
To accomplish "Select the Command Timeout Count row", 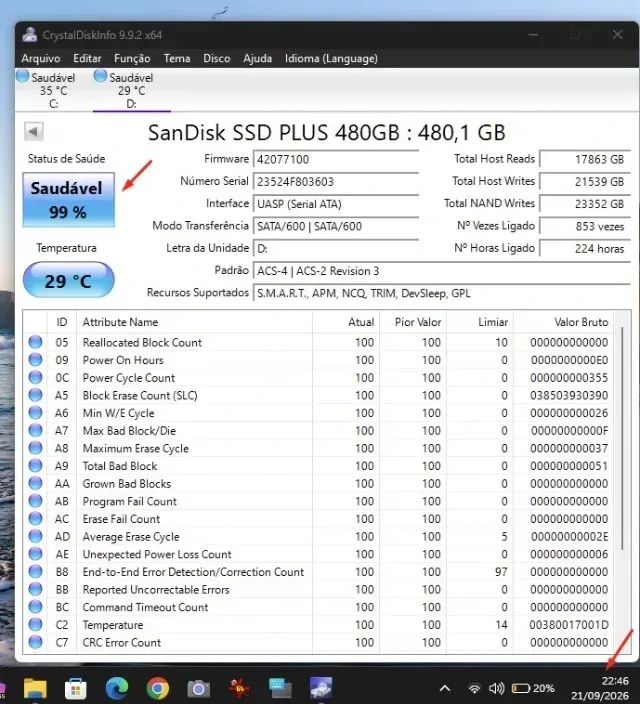I will 318,607.
